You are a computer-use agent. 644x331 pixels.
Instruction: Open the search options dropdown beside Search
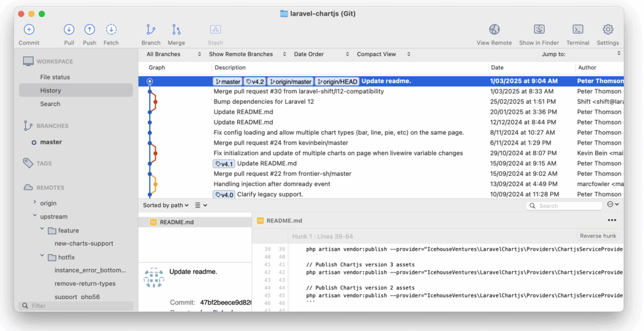click(613, 205)
